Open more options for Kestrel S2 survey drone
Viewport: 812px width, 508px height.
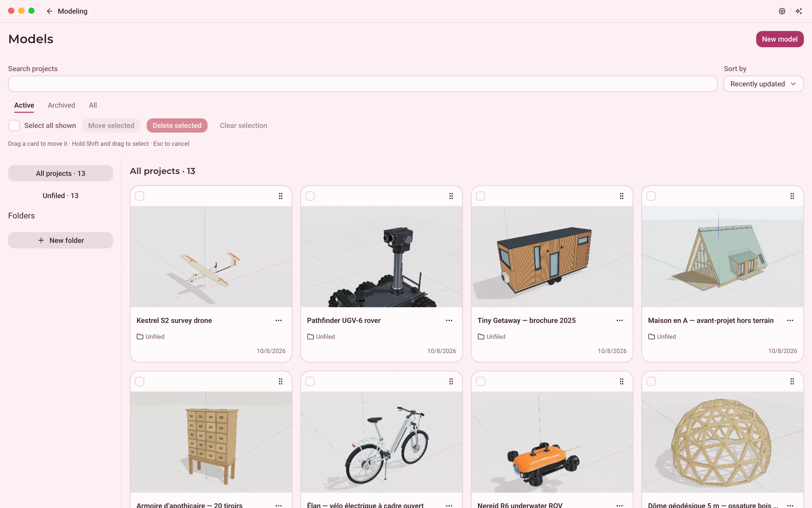point(278,321)
